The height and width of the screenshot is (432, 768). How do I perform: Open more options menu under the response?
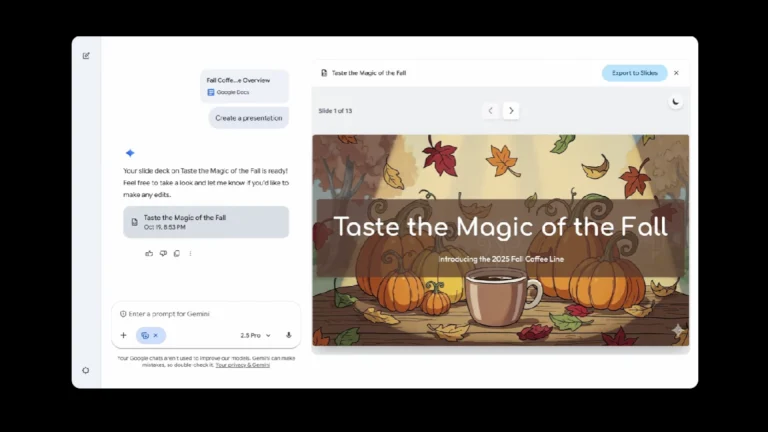191,253
